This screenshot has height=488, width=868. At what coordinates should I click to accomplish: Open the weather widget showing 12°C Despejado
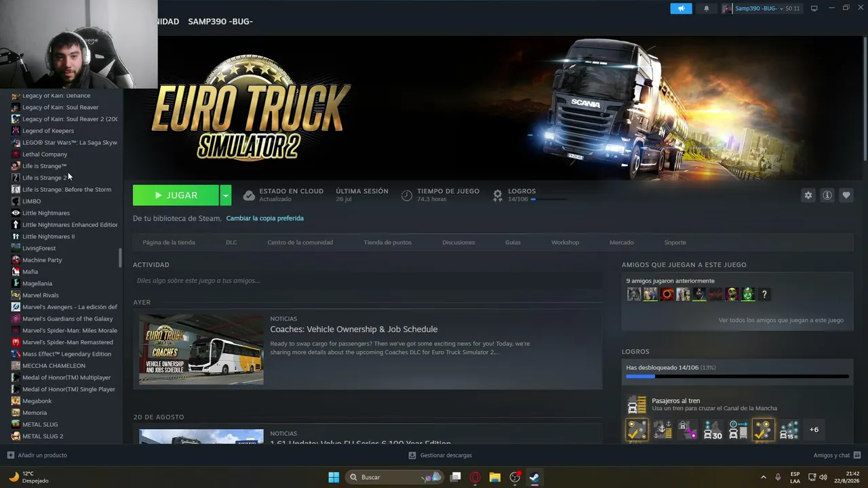[x=28, y=477]
